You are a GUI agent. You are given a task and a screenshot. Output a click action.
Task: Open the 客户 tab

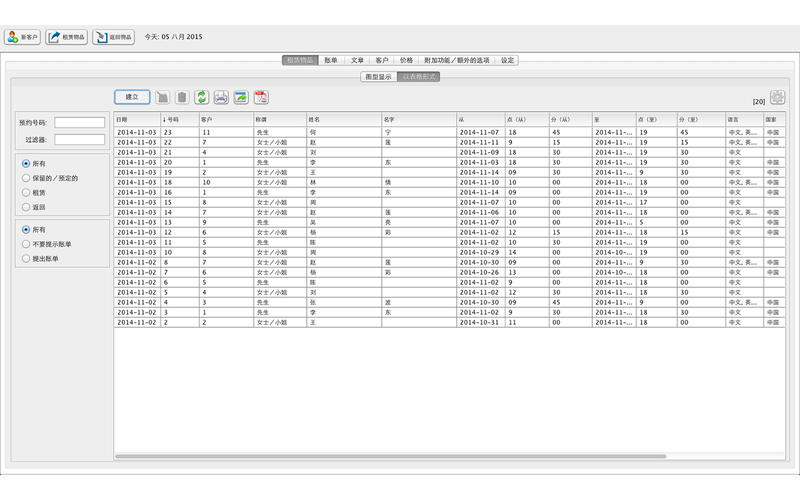click(382, 60)
